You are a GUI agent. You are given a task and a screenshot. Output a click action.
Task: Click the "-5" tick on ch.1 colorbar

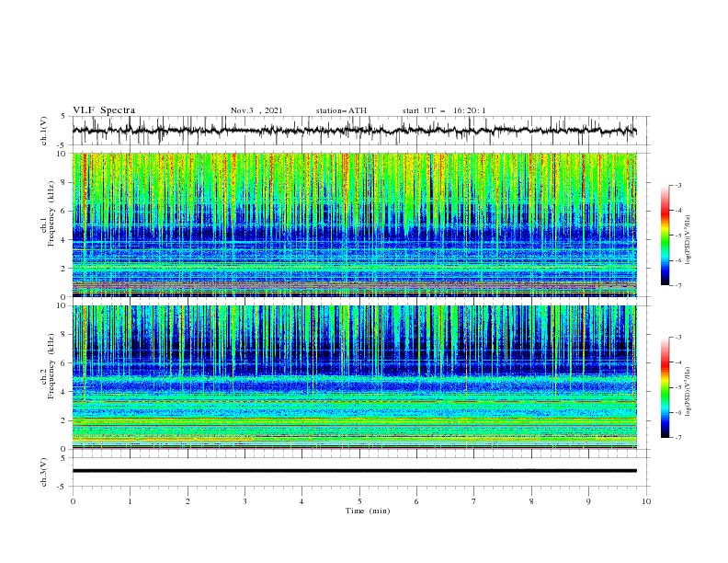pyautogui.click(x=677, y=236)
